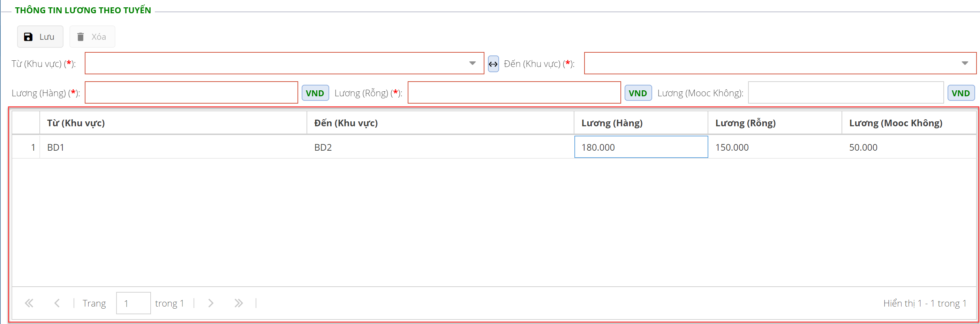Viewport: 980px width, 324px height.
Task: Click the Trang page number box
Action: tap(133, 303)
